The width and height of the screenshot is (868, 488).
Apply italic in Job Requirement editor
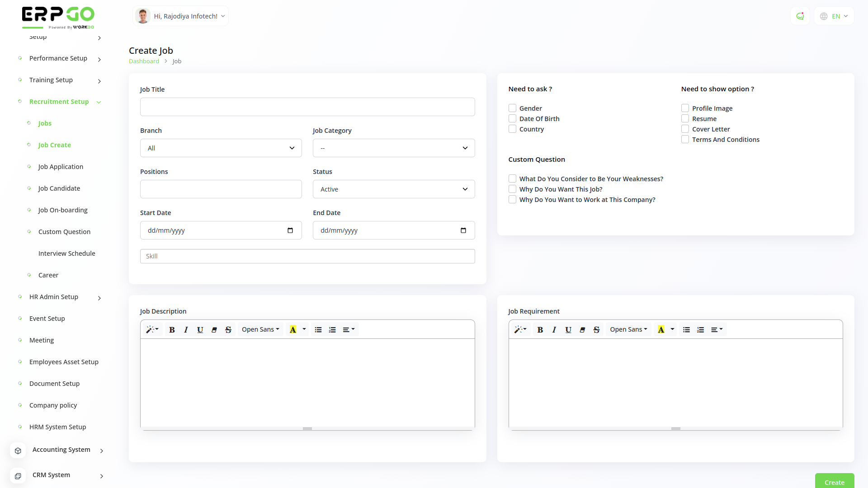(x=554, y=330)
